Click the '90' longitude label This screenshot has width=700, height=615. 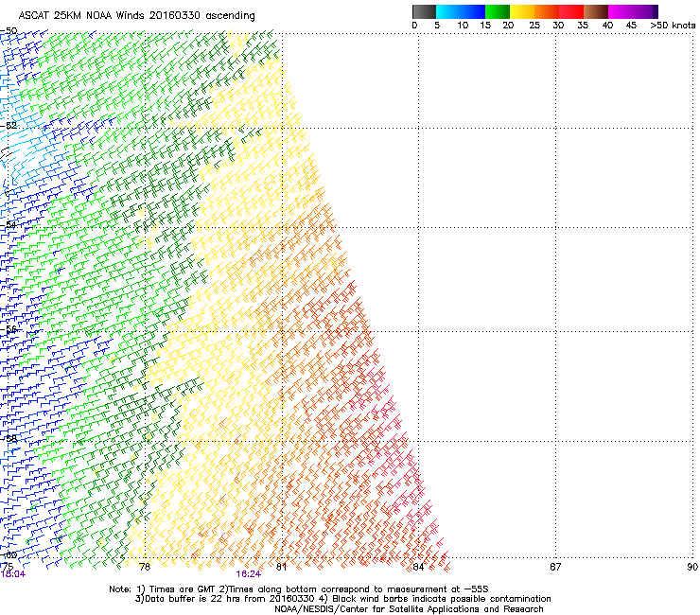692,567
